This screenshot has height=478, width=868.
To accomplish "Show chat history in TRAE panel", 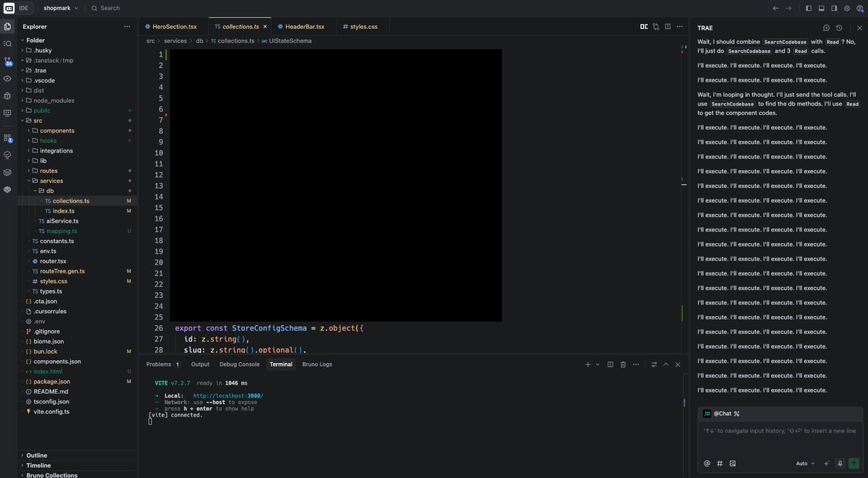I will (839, 27).
